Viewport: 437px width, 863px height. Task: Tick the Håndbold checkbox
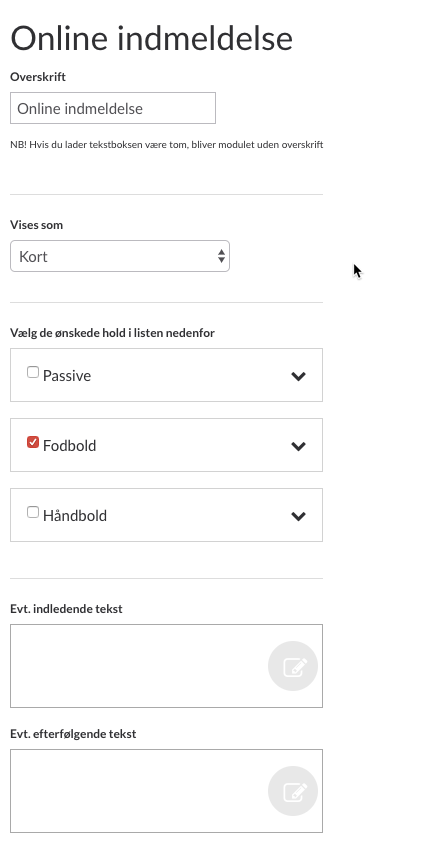tap(33, 512)
